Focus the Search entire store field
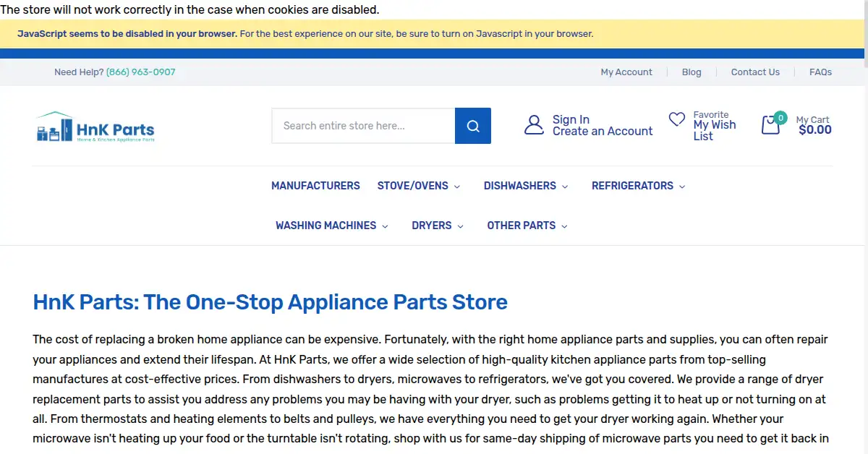 click(363, 126)
